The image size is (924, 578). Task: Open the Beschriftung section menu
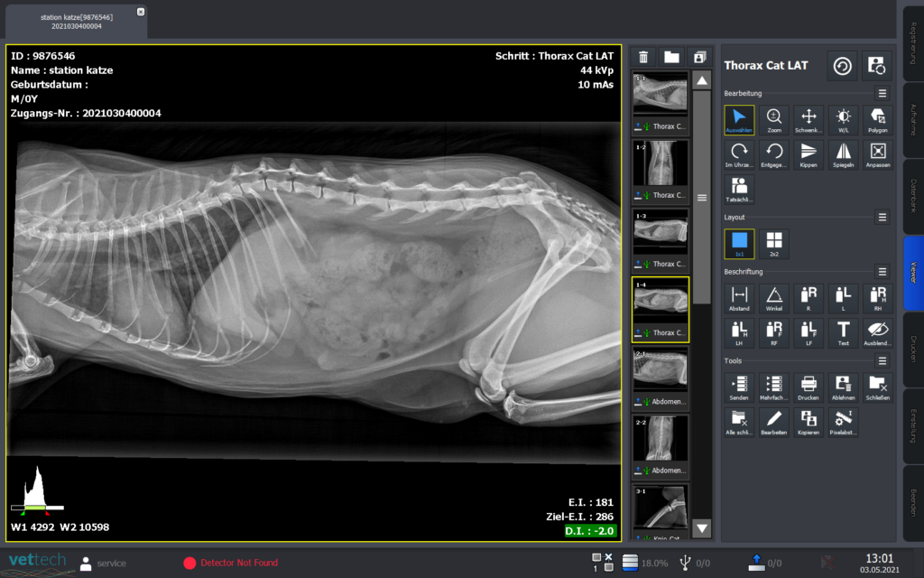(882, 271)
